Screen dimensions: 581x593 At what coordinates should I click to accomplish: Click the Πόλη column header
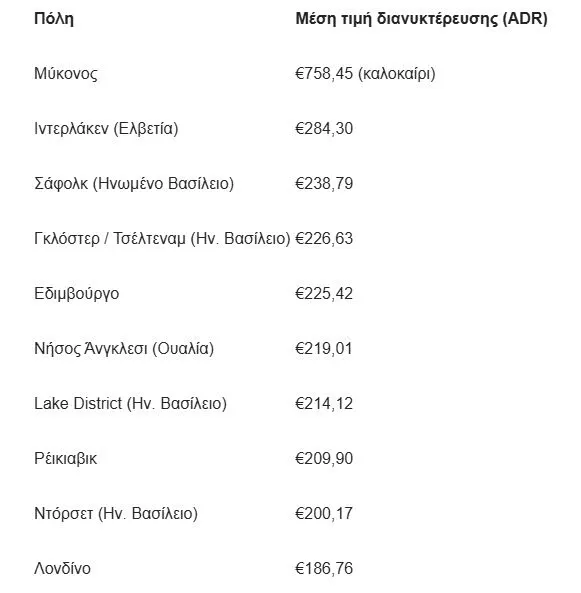click(54, 18)
